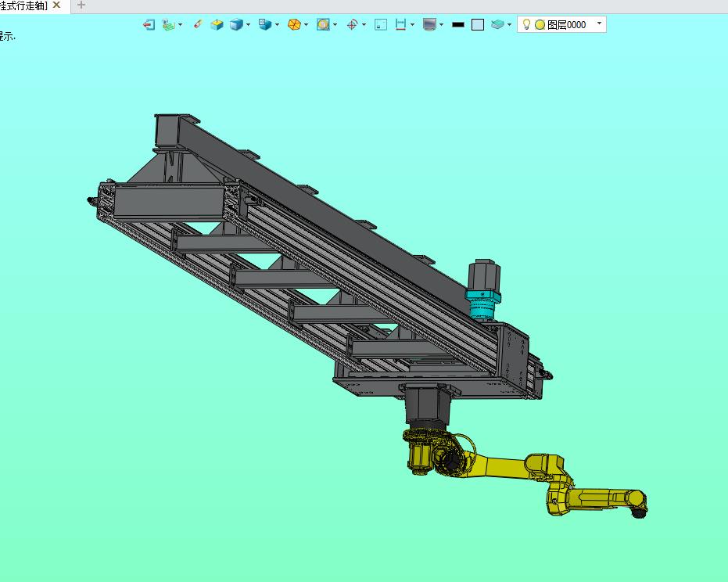Open the layer plane icon dropdown arrow
728x582 pixels.
click(x=509, y=24)
